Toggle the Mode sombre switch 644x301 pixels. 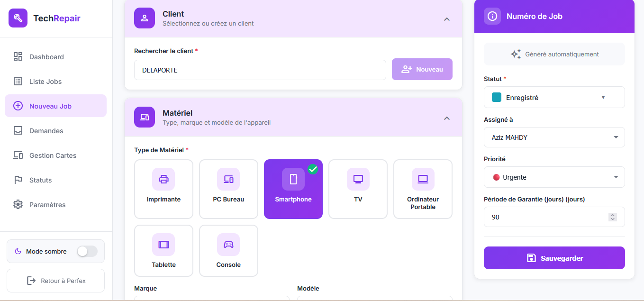click(x=87, y=251)
